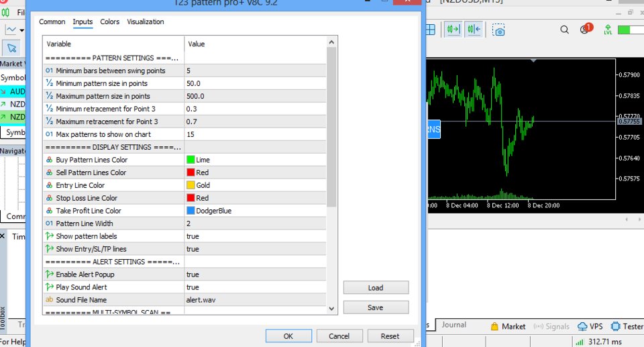
Task: Click boolean icon beside Show pattern labels
Action: [x=49, y=236]
